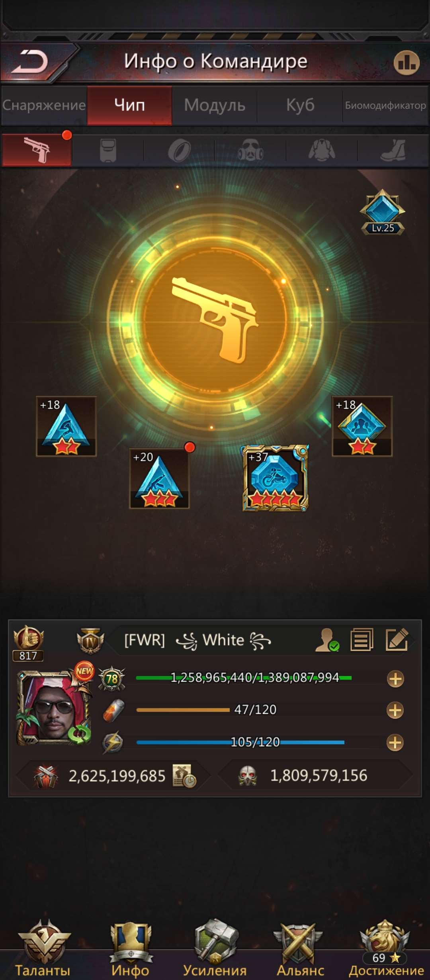Add experience with the top plus button
430x980 pixels.
(x=395, y=679)
